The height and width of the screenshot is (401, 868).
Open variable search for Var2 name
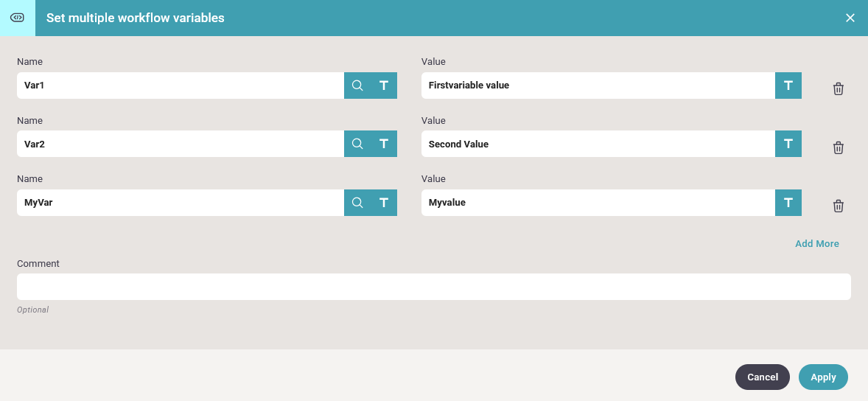pyautogui.click(x=357, y=144)
